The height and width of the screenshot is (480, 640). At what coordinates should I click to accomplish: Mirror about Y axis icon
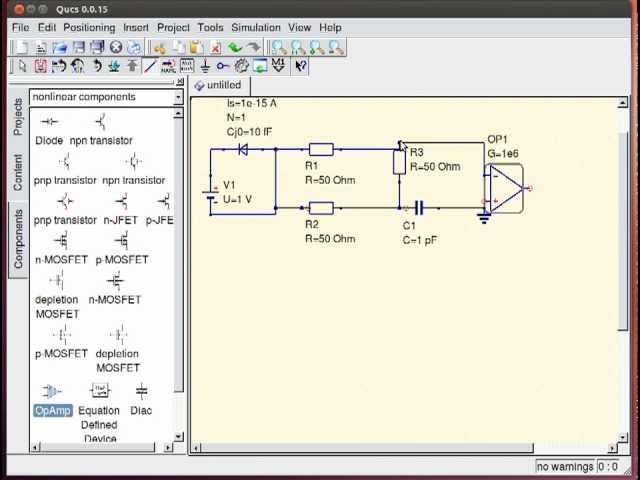point(78,66)
